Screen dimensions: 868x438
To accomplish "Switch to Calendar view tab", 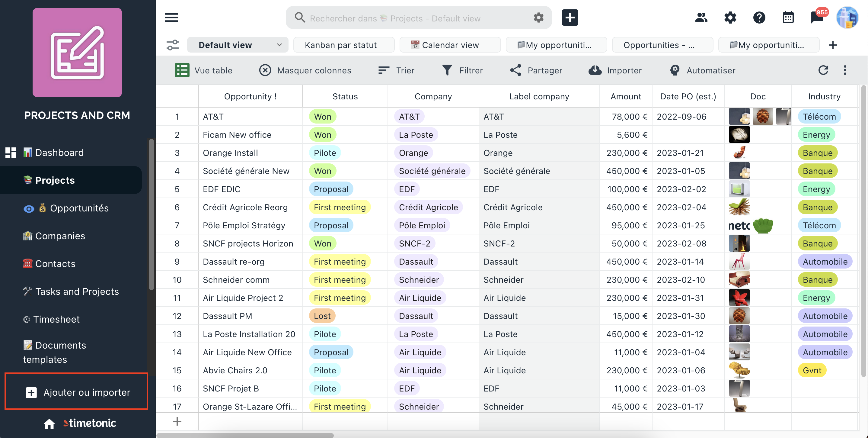I will point(450,45).
